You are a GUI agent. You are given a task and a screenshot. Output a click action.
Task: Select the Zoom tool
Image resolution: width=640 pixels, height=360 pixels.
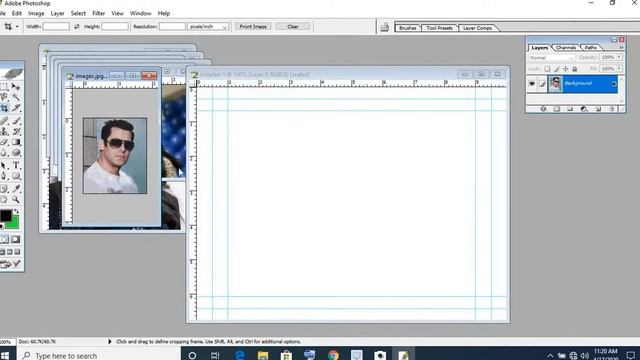16,200
